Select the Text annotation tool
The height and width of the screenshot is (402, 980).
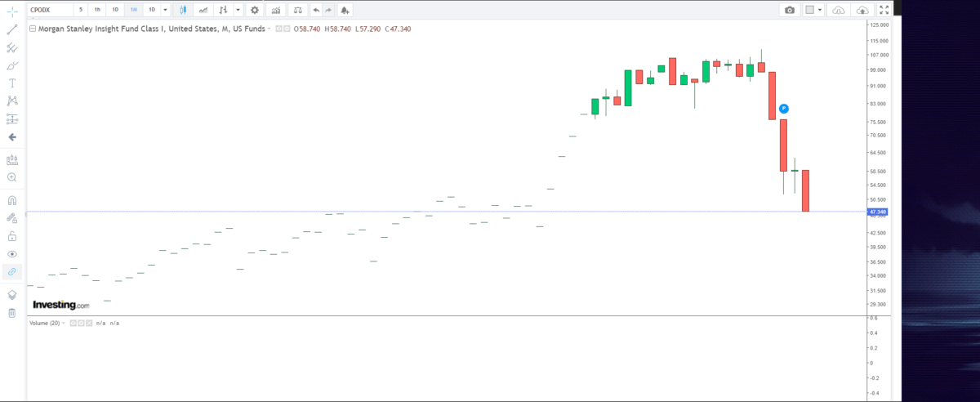click(12, 83)
